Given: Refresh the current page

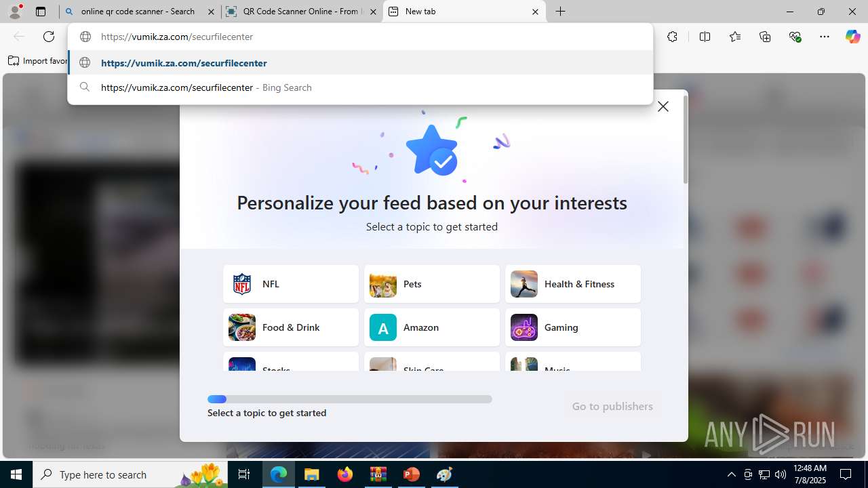Looking at the screenshot, I should point(49,37).
